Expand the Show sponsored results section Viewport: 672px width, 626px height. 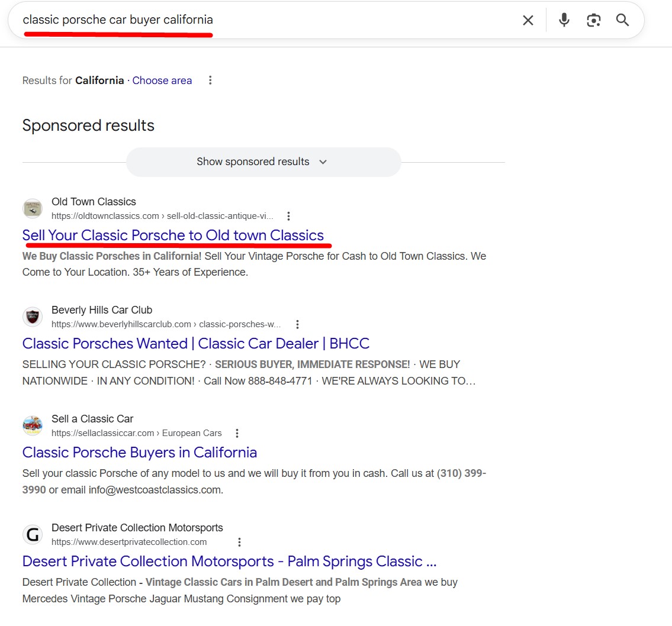pyautogui.click(x=263, y=162)
